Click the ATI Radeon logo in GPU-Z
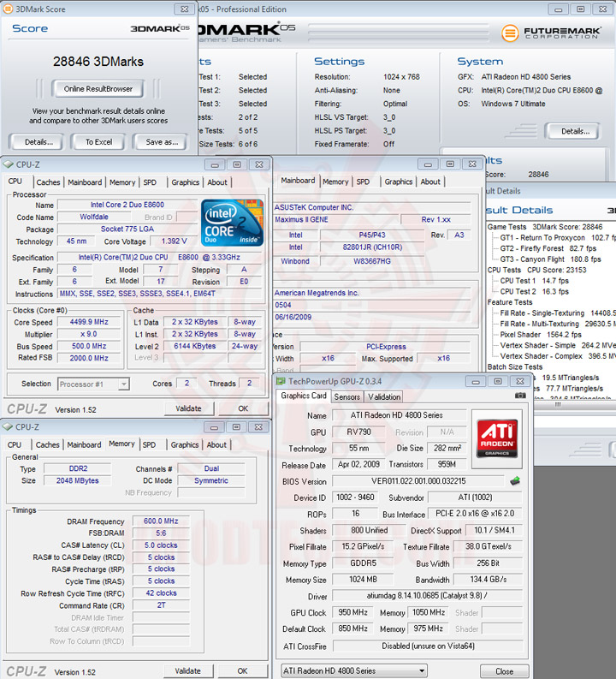Screen dimensions: 616x679 (497, 438)
